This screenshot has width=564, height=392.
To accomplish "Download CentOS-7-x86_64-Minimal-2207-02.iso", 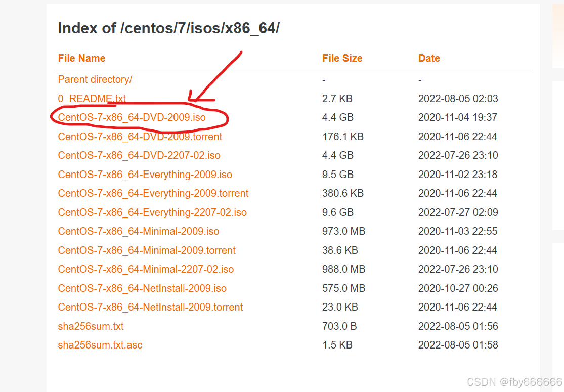I will 146,269.
